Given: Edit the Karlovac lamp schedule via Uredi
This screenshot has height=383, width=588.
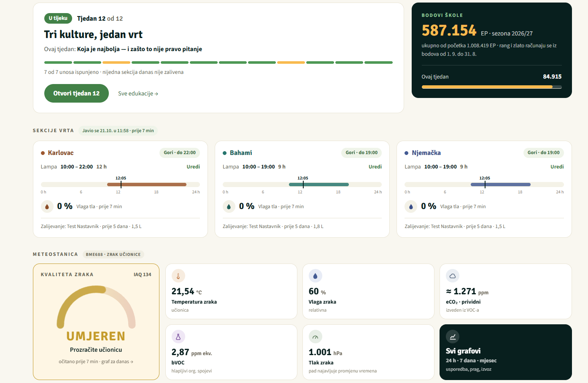Looking at the screenshot, I should [193, 167].
